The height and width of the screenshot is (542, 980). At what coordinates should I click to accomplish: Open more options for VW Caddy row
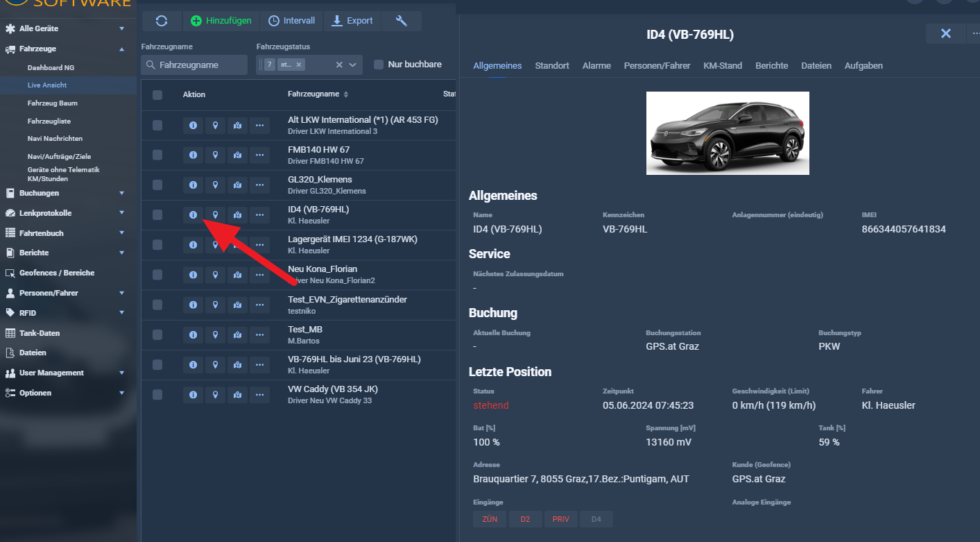pos(259,395)
